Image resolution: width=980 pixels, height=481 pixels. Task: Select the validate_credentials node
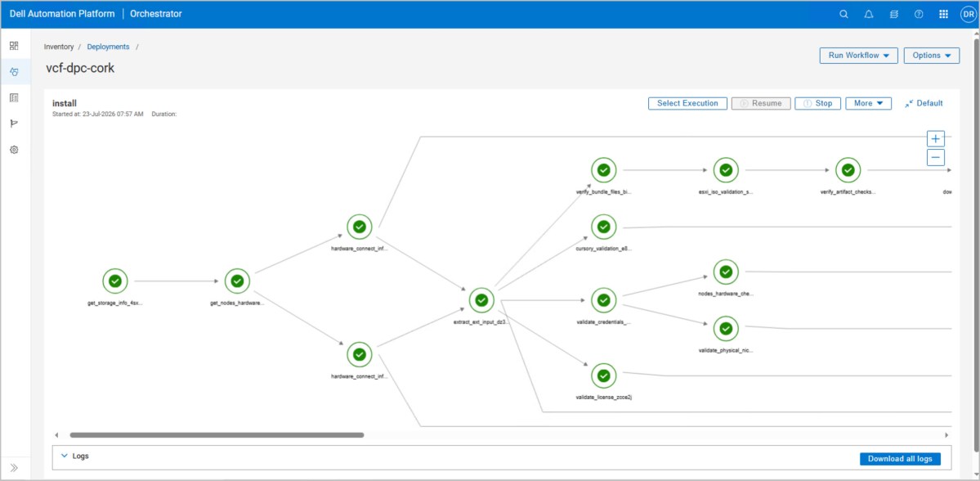(x=604, y=300)
